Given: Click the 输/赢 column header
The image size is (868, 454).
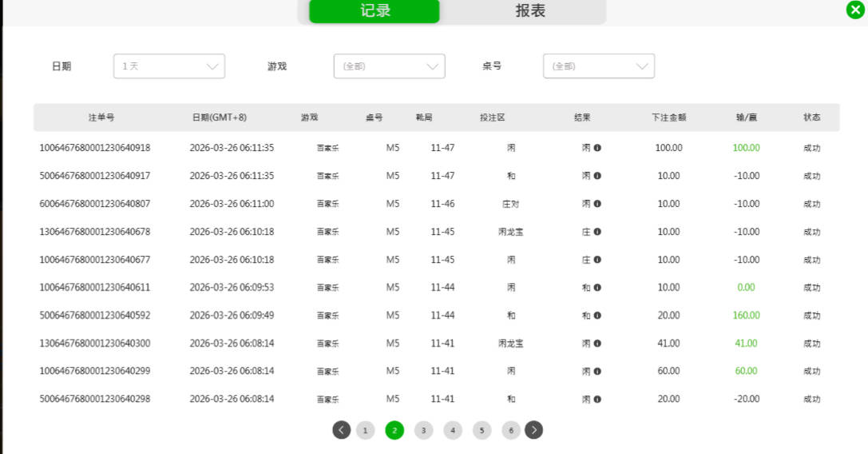Looking at the screenshot, I should [747, 117].
